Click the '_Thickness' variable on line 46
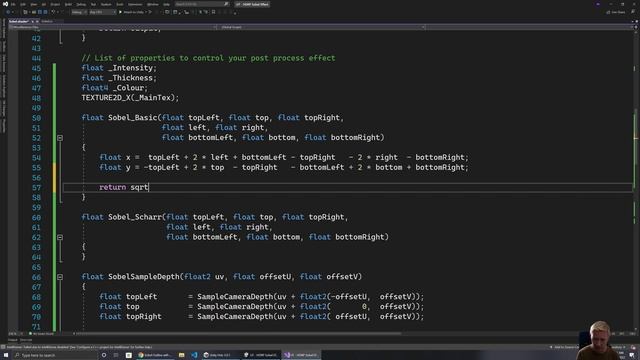Viewport: 640px width, 360px height. 130,78
